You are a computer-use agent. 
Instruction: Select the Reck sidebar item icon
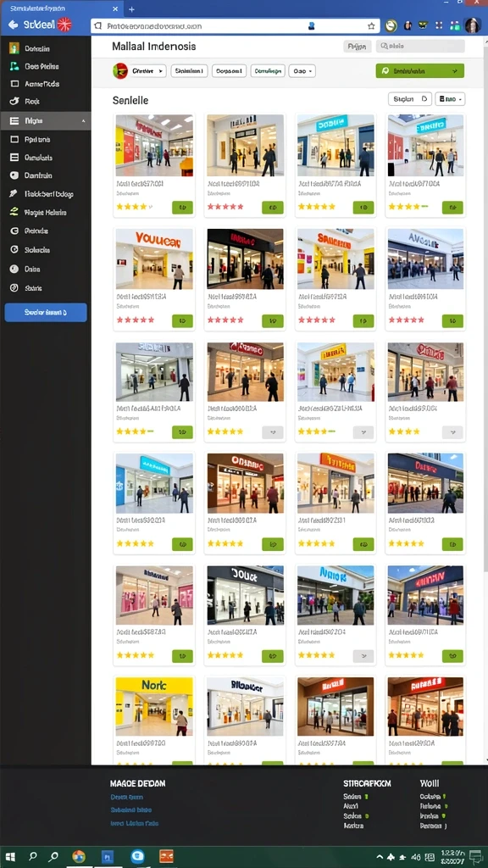click(14, 102)
